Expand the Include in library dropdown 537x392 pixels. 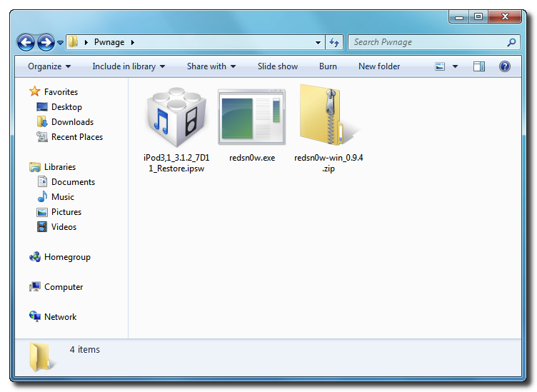click(129, 66)
